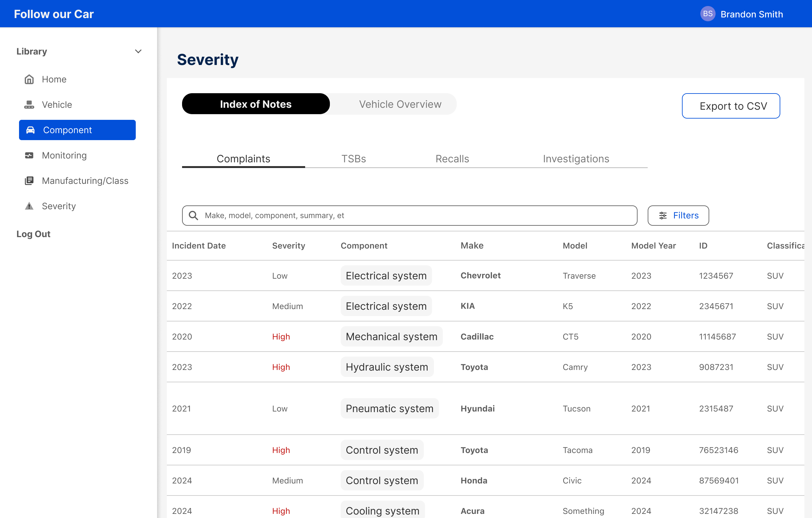812x518 pixels.
Task: Click the Manufacturing/Class document icon
Action: coord(29,181)
